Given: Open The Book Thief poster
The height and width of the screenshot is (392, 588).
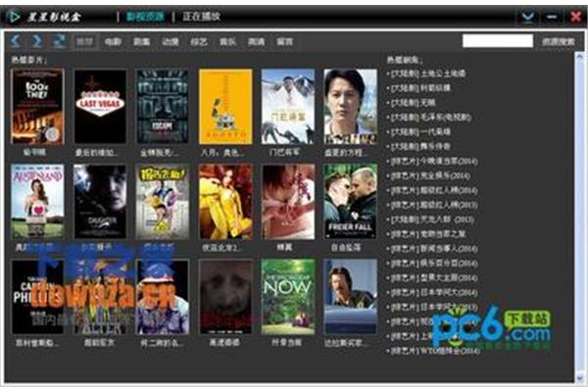Looking at the screenshot, I should coord(37,107).
